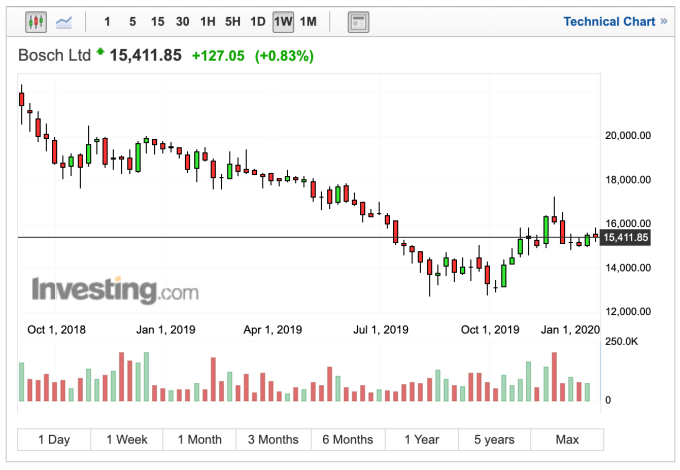
Task: Show the 1 Year range
Action: (x=422, y=440)
